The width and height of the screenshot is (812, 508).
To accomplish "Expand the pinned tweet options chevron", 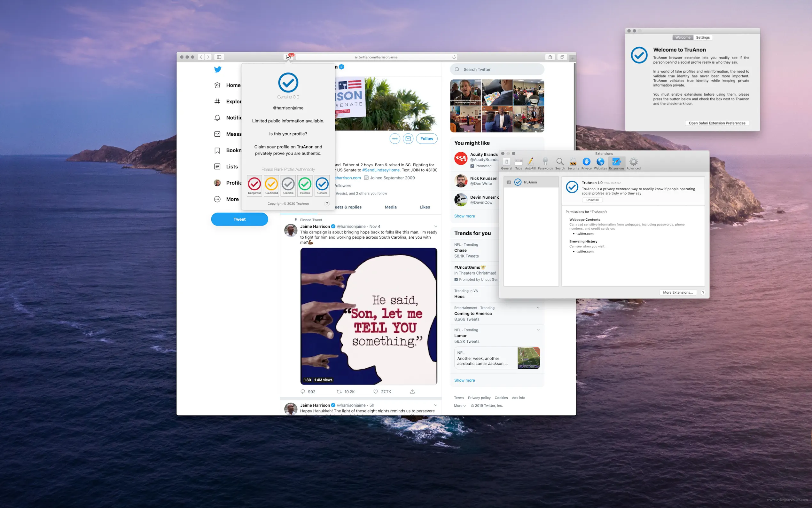I will (435, 226).
